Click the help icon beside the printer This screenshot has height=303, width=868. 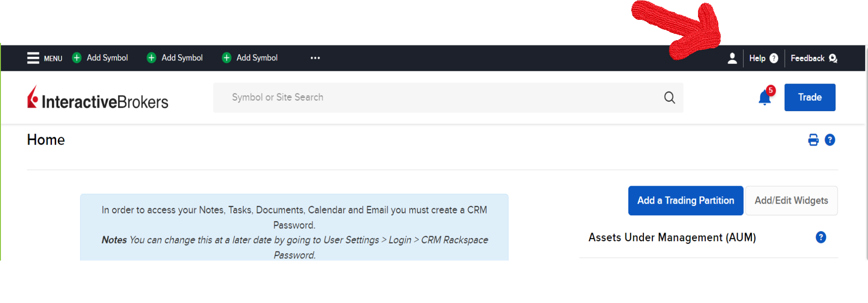[830, 140]
